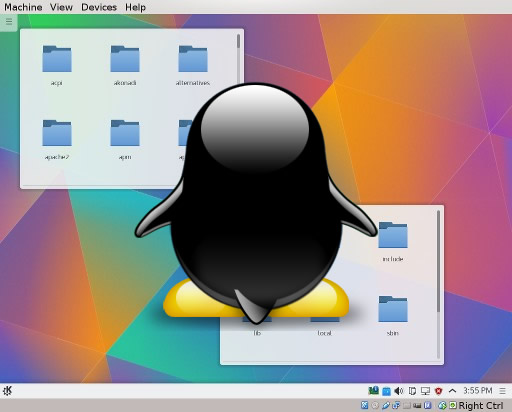Click the VirtualBox display indicator
This screenshot has width=512, height=412.
417,406
